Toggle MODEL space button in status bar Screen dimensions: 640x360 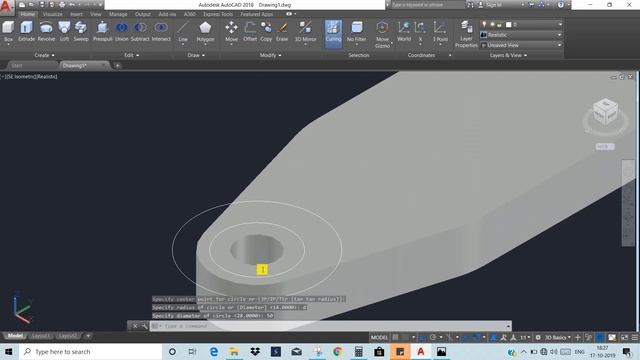[379, 337]
